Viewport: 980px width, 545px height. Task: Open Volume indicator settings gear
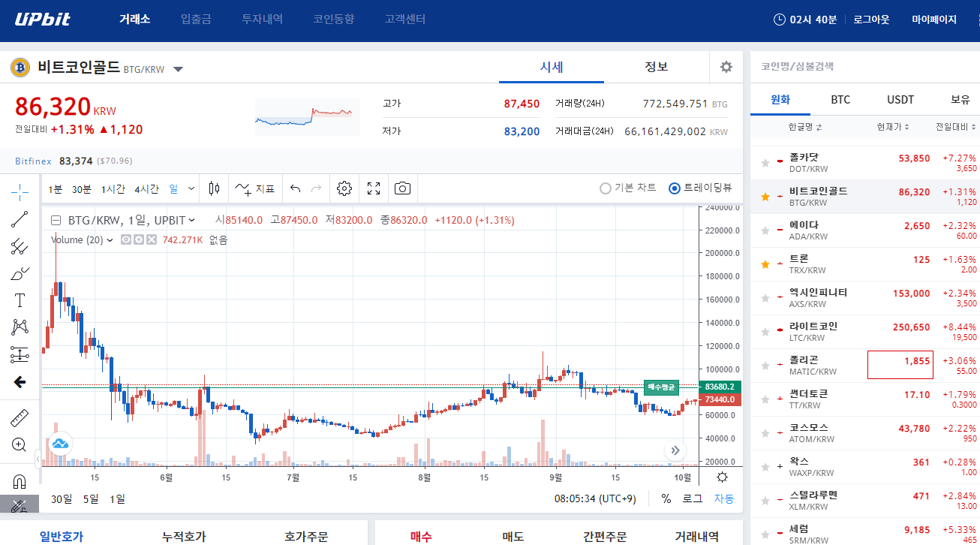point(139,240)
